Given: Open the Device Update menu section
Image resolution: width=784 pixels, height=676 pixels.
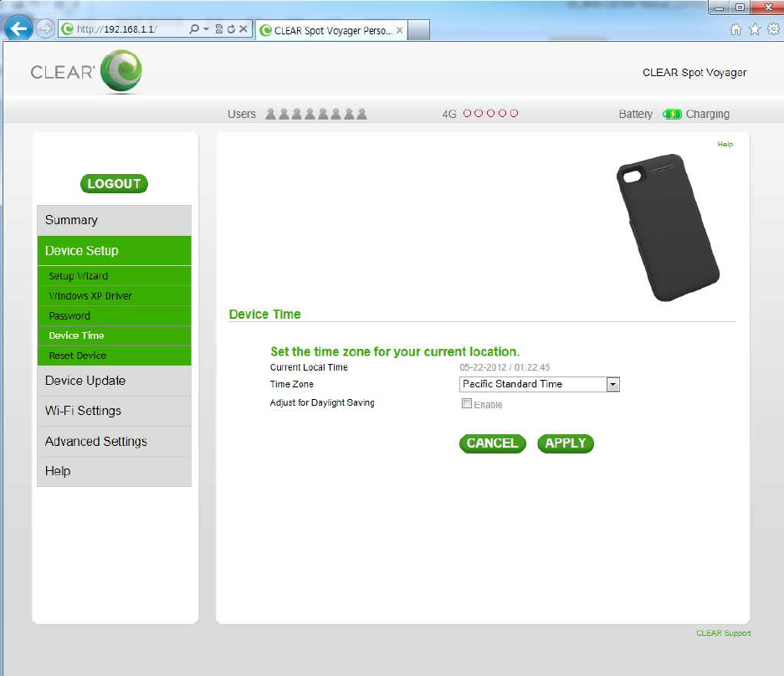Looking at the screenshot, I should (x=114, y=381).
